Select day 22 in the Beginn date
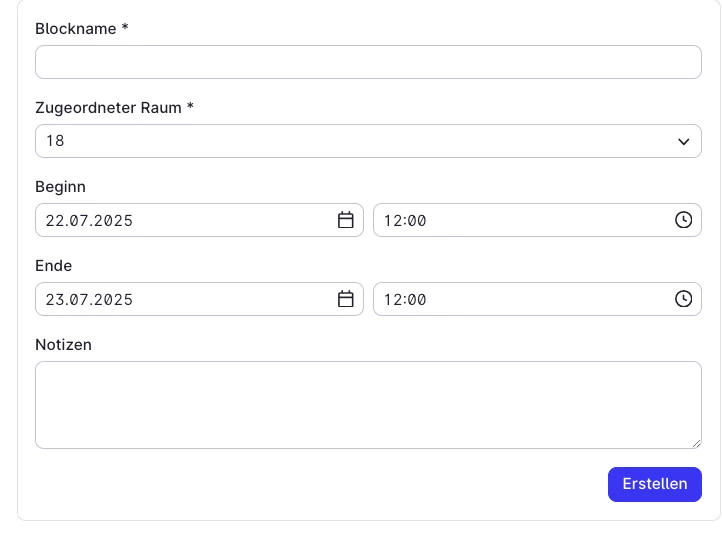 pyautogui.click(x=52, y=221)
